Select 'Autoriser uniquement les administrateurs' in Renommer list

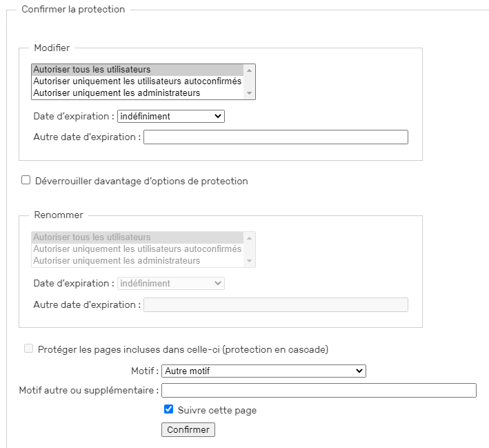[137, 261]
